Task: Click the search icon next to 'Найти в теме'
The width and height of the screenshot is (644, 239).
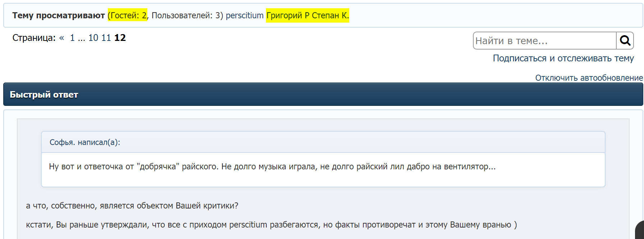Action: coord(625,41)
